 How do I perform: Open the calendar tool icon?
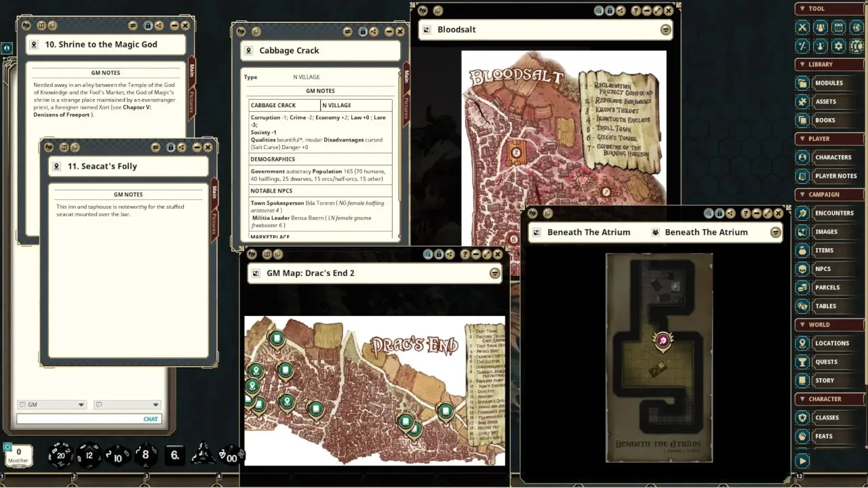click(x=839, y=27)
